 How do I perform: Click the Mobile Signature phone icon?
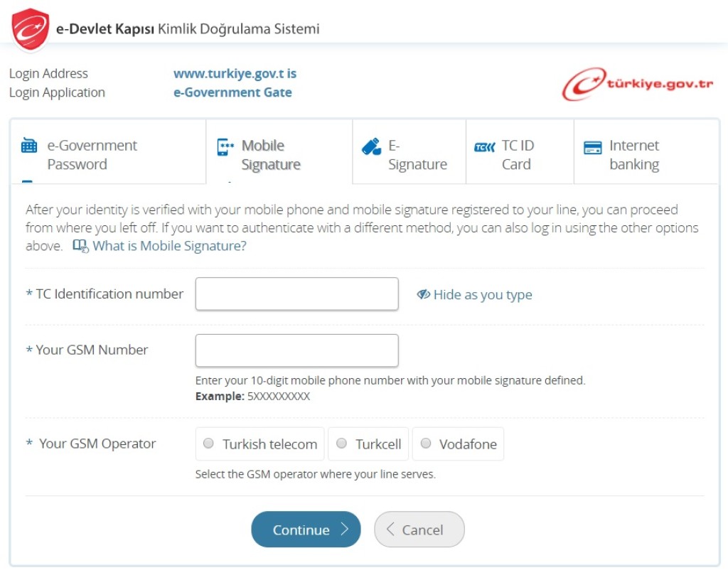pyautogui.click(x=225, y=147)
